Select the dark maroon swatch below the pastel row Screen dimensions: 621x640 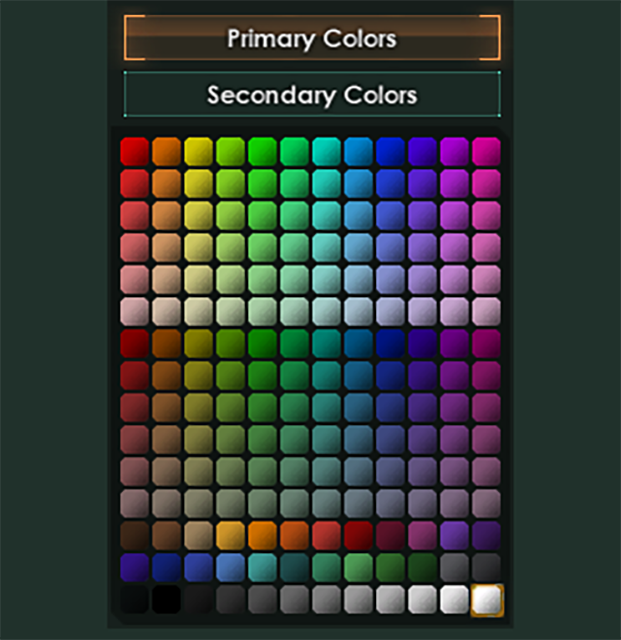pos(134,344)
